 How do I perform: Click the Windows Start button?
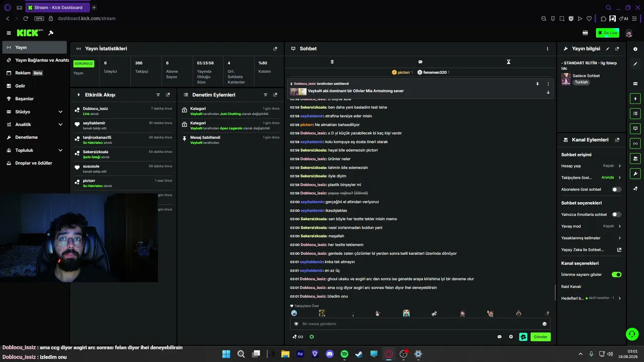pyautogui.click(x=226, y=354)
